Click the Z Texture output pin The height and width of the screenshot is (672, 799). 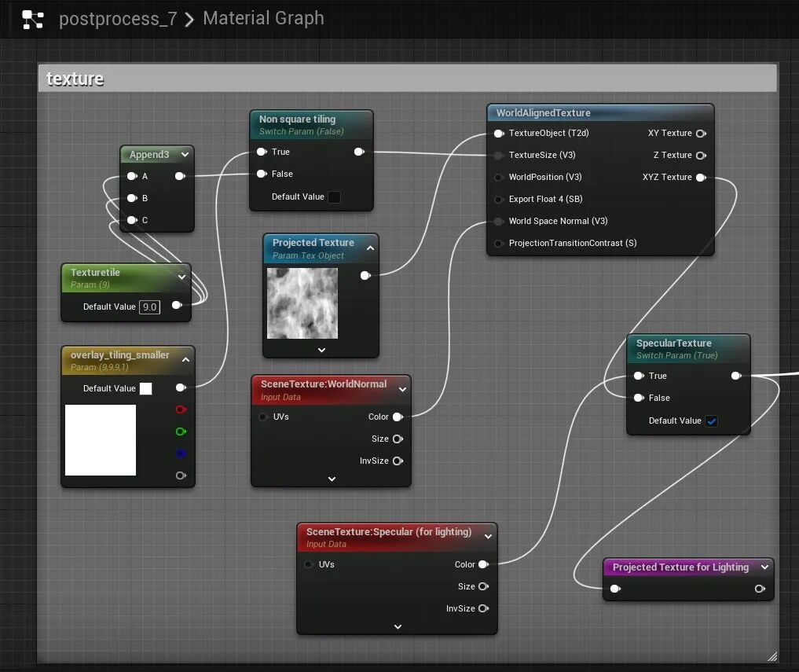tap(701, 155)
